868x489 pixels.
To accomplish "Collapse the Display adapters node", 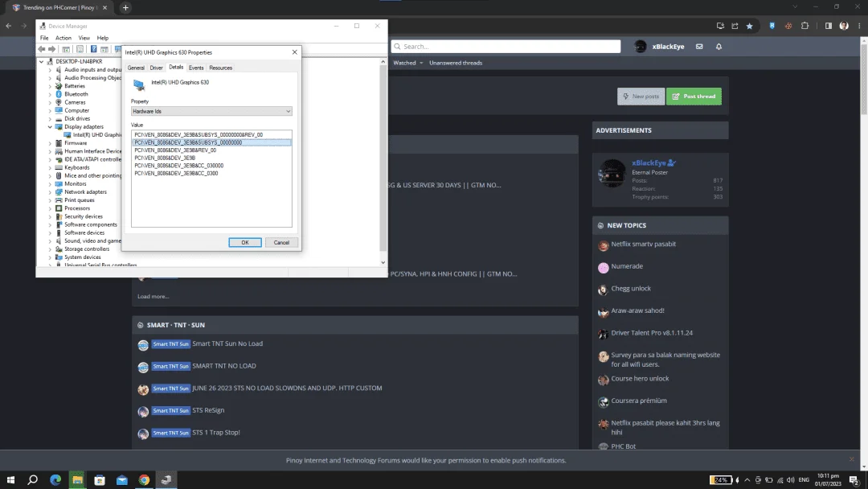I will click(x=50, y=127).
